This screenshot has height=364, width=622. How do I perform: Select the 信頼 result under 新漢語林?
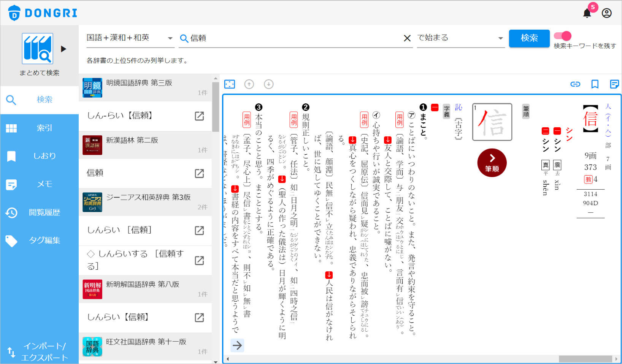pyautogui.click(x=145, y=173)
